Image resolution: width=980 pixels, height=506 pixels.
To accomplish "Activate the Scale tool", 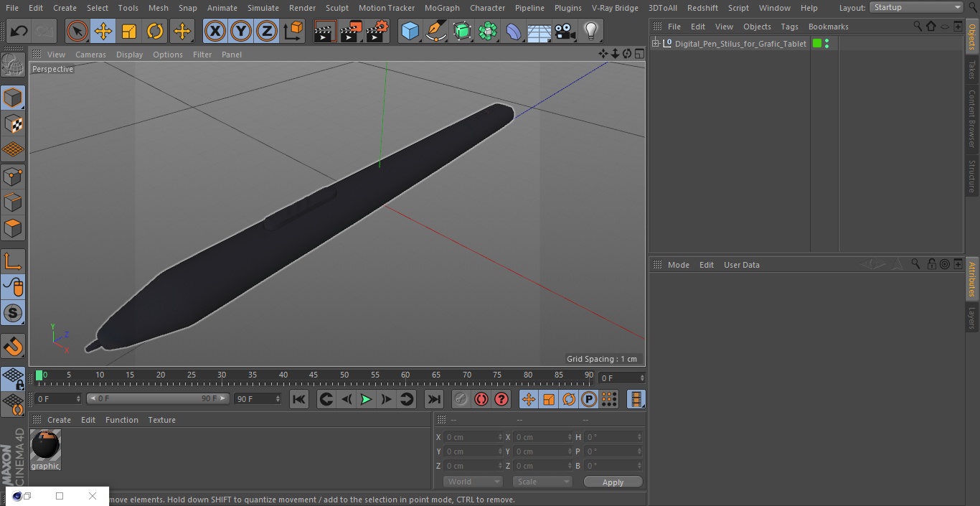I will click(129, 32).
